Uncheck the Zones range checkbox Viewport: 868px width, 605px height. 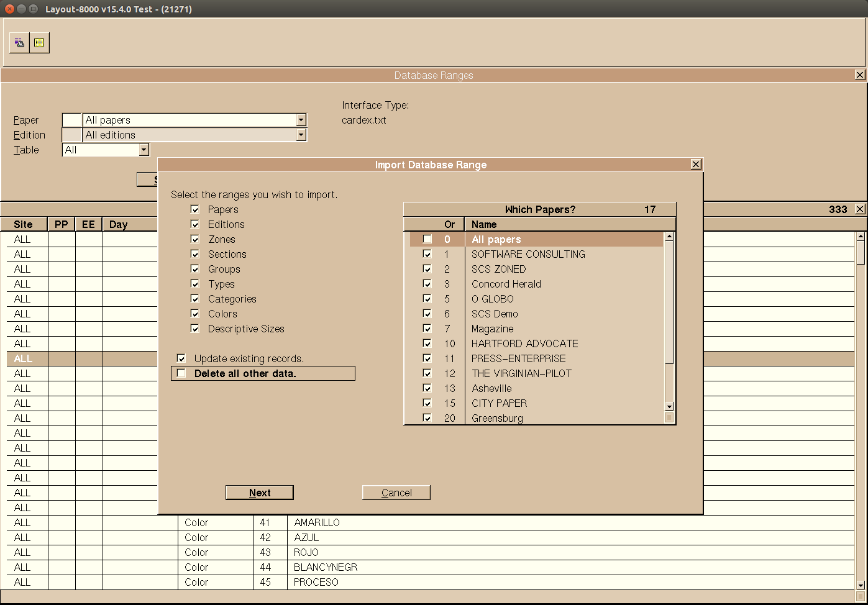(x=195, y=239)
